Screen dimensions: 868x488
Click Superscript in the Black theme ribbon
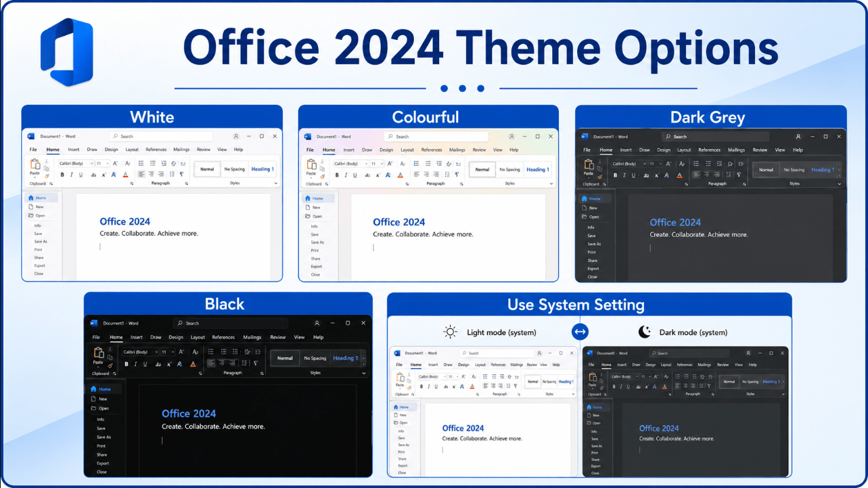click(168, 364)
